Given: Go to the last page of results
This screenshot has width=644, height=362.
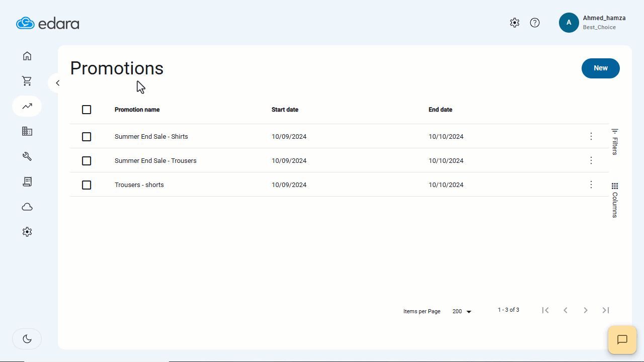Looking at the screenshot, I should [x=606, y=310].
